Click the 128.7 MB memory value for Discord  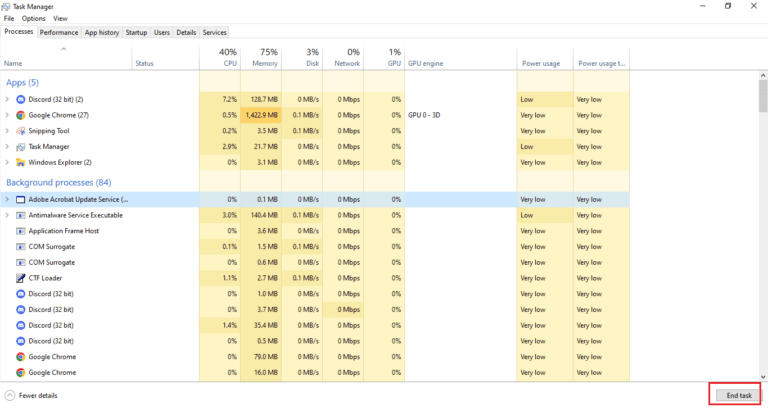(264, 99)
